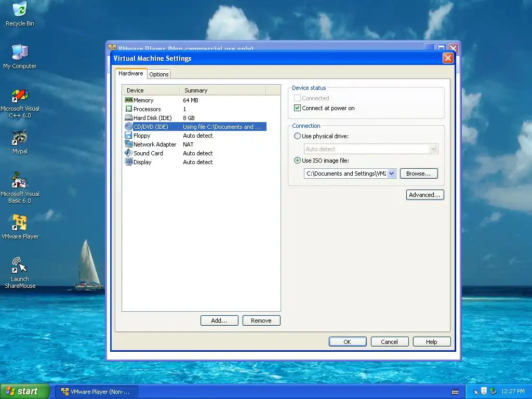Screen dimensions: 532x399
Task: Open the Windows Start menu
Action: pos(25,391)
